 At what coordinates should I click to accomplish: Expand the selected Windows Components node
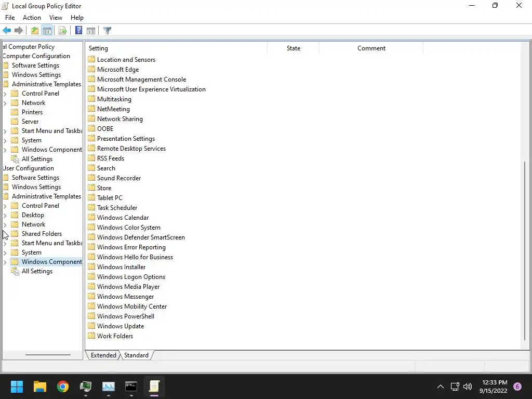click(5, 262)
